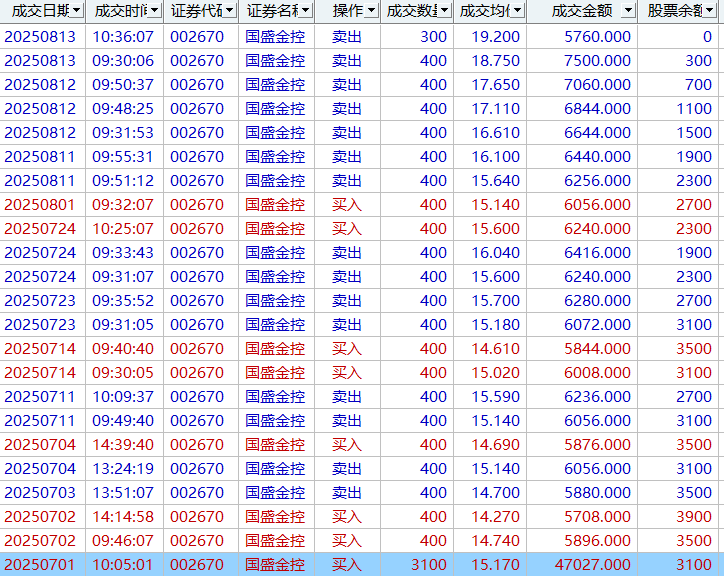Click the amount 7500.000
Image resolution: width=724 pixels, height=576 pixels.
coord(597,61)
